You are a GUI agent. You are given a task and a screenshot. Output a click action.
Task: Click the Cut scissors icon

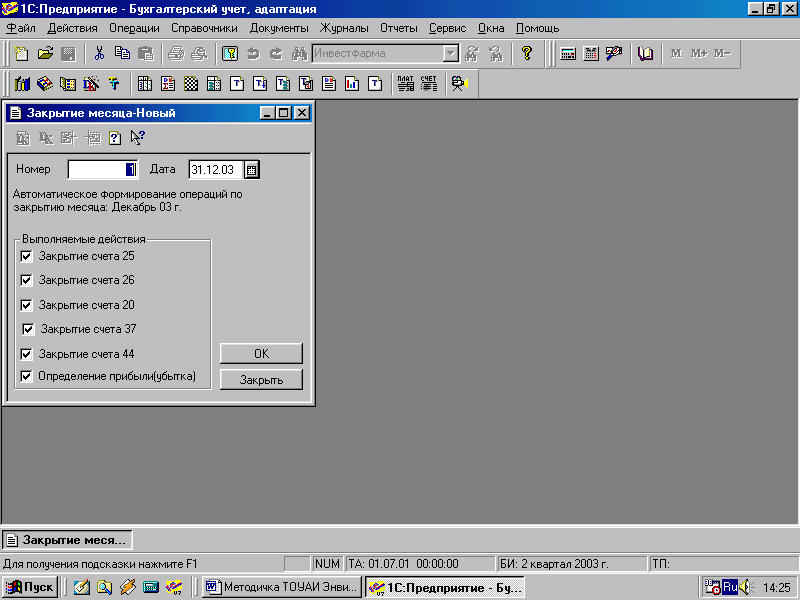pyautogui.click(x=99, y=53)
